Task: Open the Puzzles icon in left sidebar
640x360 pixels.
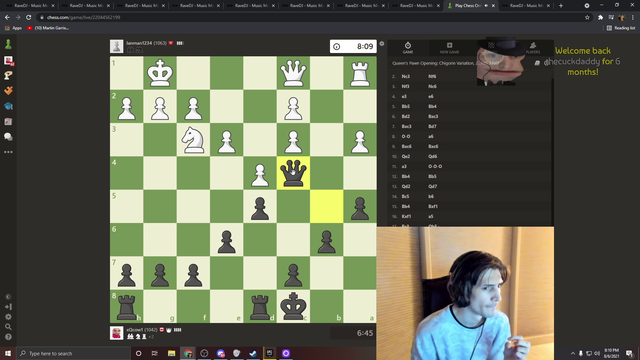Action: click(x=8, y=76)
